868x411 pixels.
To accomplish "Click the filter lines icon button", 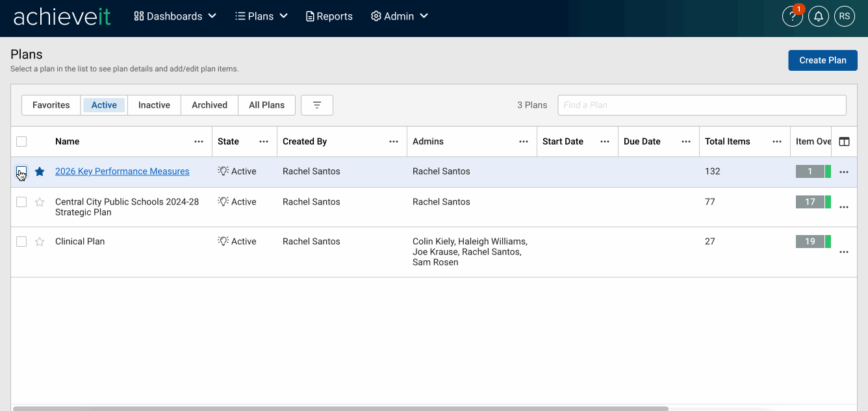I will click(317, 105).
